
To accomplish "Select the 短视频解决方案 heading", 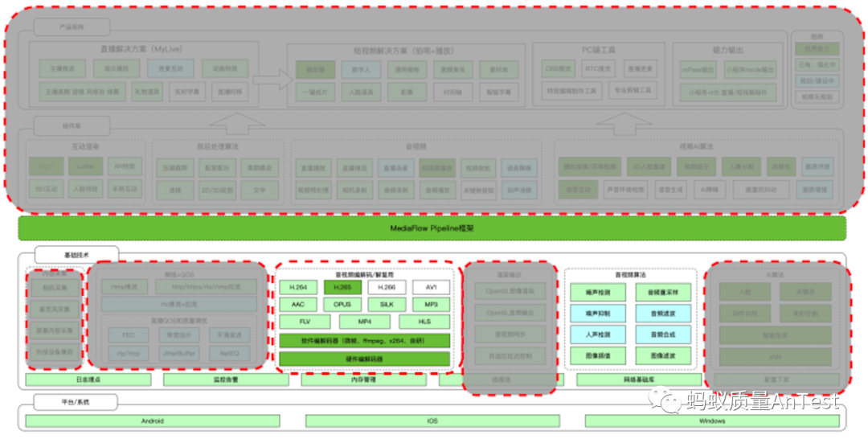I will click(x=403, y=51).
